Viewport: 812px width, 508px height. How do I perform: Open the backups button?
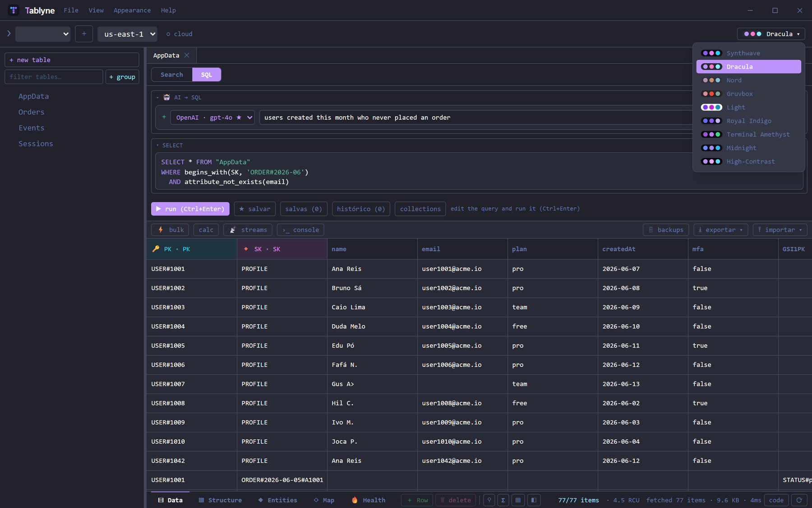point(666,230)
